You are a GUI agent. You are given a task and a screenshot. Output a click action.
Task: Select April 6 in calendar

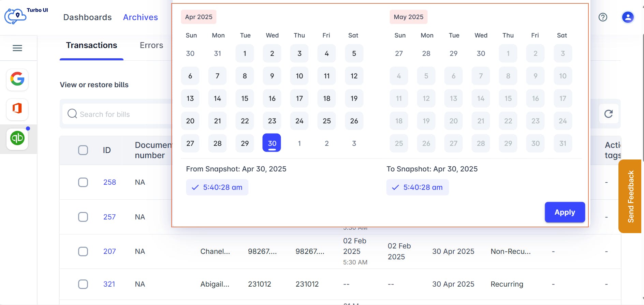coord(190,76)
